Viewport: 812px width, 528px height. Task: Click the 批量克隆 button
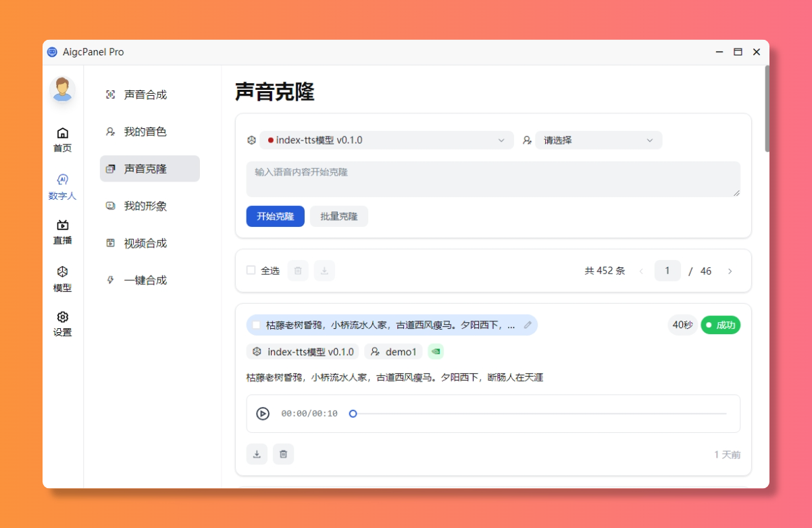tap(339, 217)
